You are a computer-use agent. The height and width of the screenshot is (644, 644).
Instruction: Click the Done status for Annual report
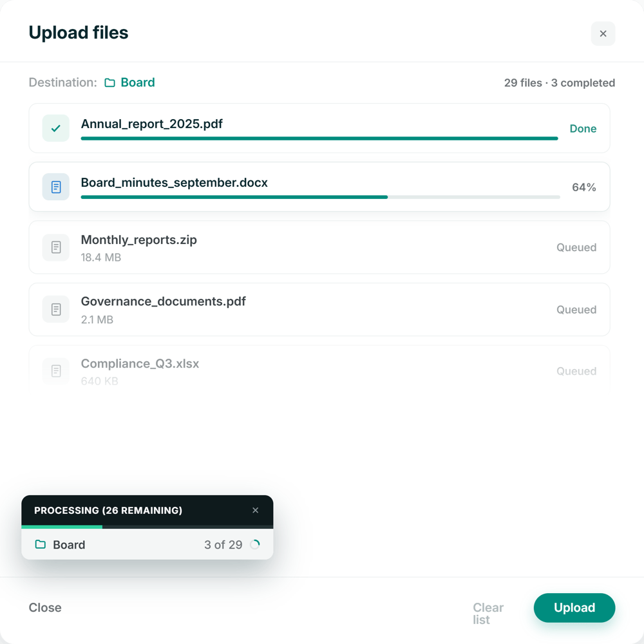point(583,129)
